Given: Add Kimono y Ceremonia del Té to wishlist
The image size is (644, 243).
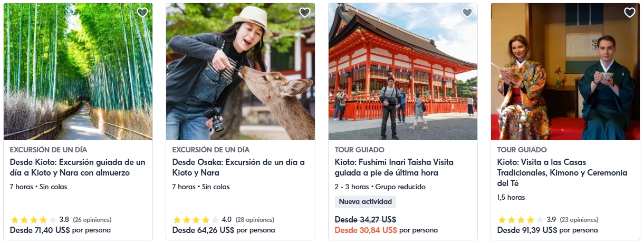Looking at the screenshot, I should point(630,13).
